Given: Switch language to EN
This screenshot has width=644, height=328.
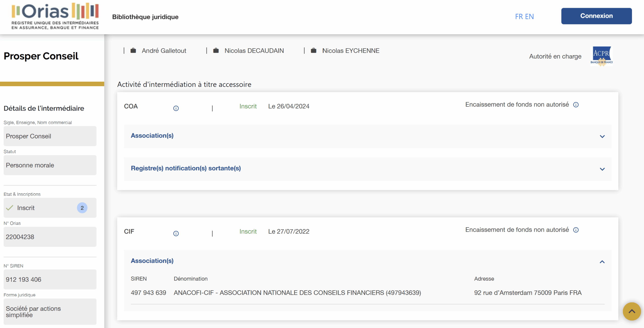Looking at the screenshot, I should click(530, 16).
